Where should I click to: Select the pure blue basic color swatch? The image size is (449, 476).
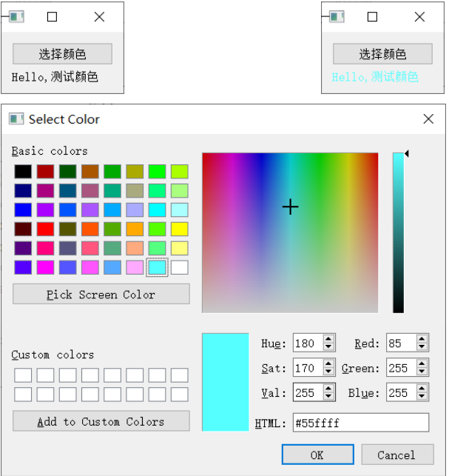tap(23, 209)
